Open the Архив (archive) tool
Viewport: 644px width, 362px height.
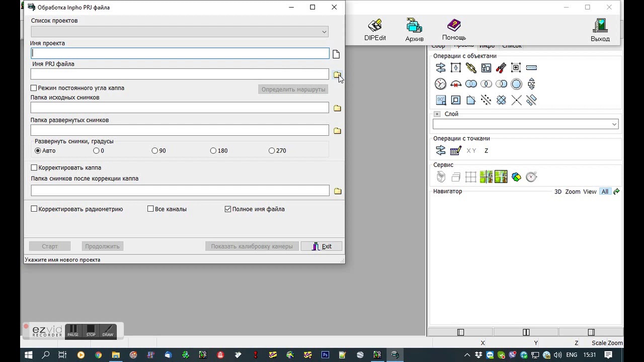tap(414, 30)
